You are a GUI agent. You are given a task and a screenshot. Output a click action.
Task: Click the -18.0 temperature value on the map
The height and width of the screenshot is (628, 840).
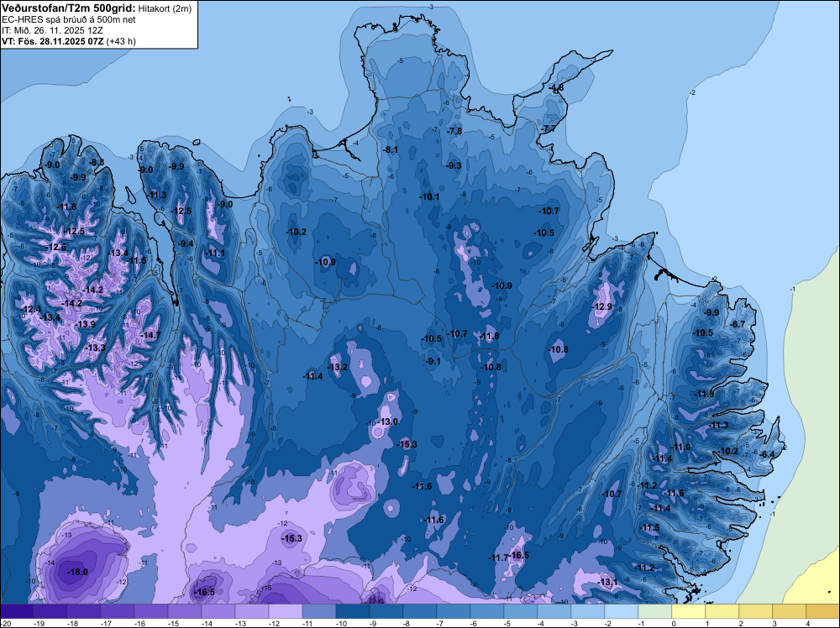tap(77, 572)
